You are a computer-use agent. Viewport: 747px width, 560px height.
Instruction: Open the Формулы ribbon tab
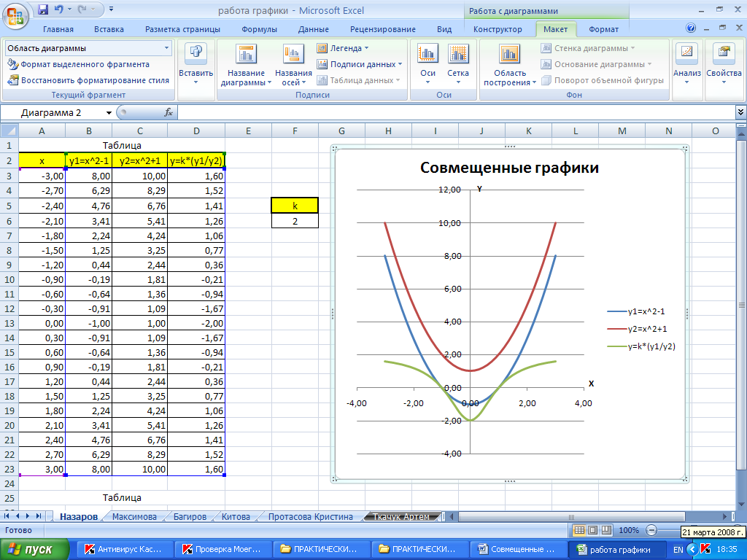[259, 29]
